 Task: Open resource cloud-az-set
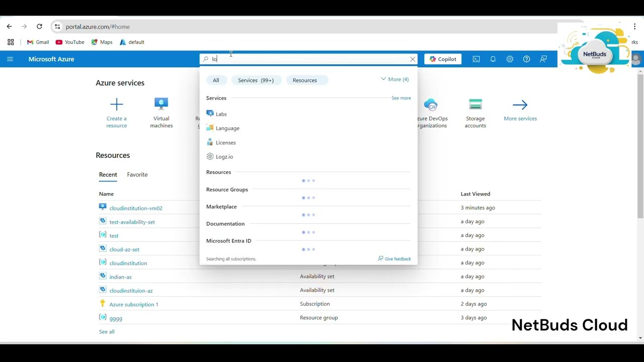[x=124, y=249]
